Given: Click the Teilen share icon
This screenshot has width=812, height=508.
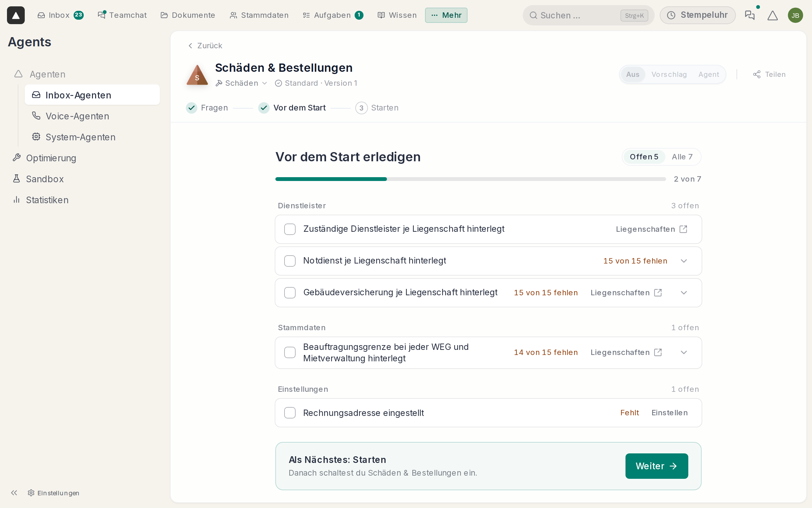Looking at the screenshot, I should pyautogui.click(x=769, y=74).
